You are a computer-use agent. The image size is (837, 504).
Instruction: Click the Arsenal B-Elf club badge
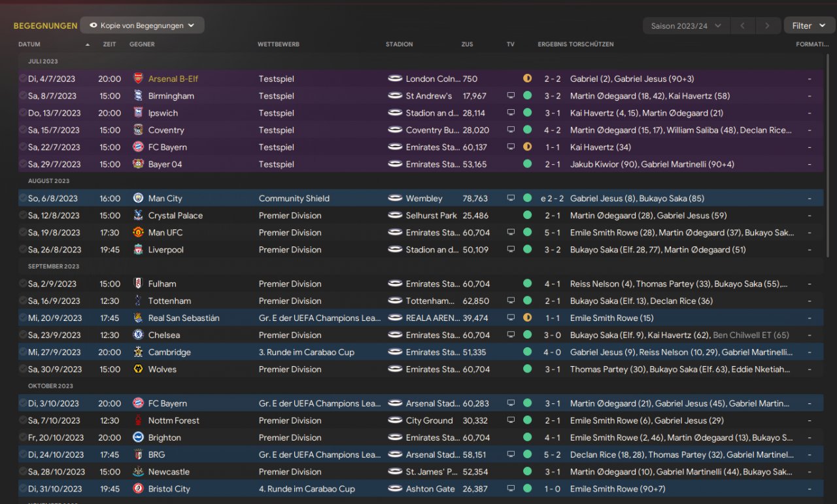(x=138, y=78)
